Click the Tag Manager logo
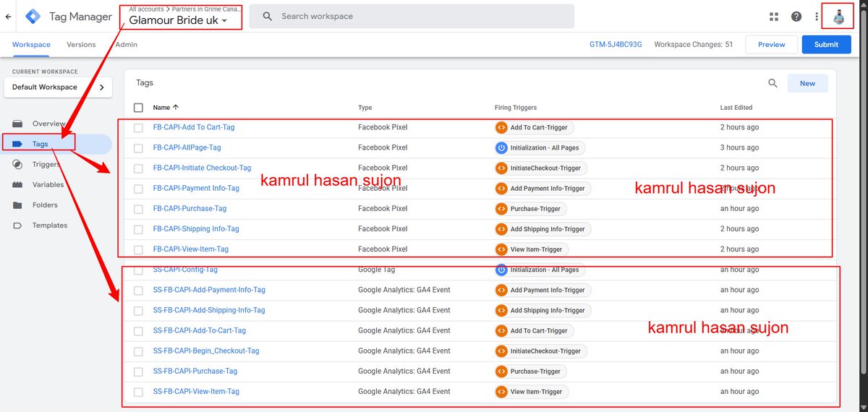Screen dimensions: 868x412 [33, 16]
